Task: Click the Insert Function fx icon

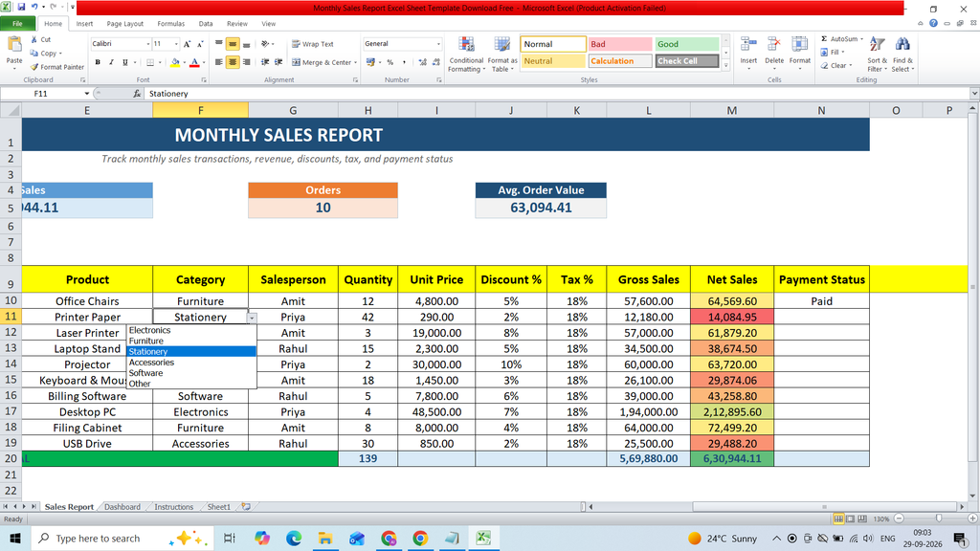Action: (137, 94)
